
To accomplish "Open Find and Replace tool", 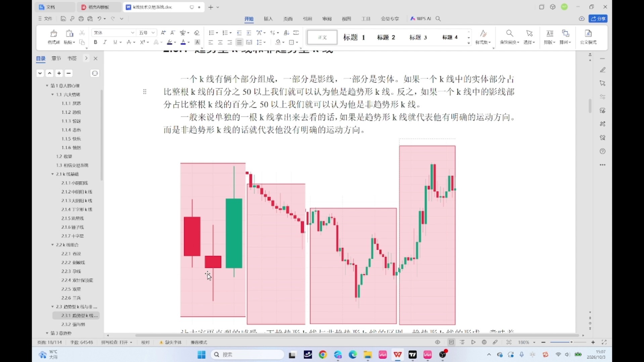I will pos(509,37).
